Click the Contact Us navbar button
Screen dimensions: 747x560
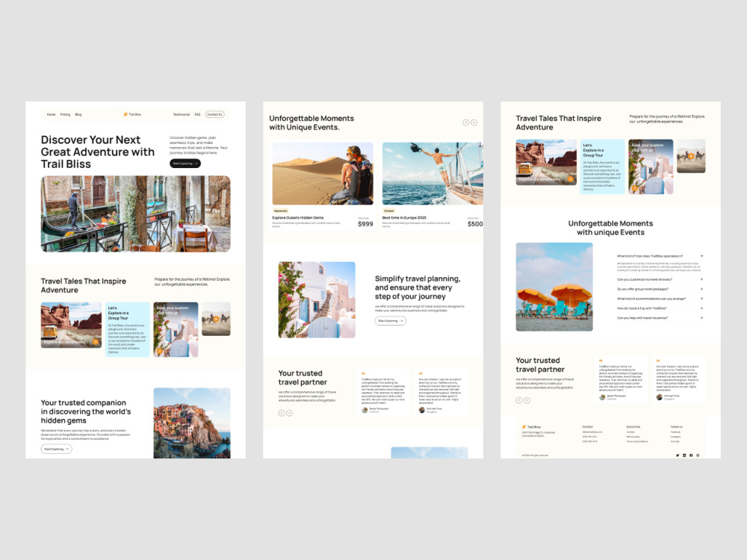click(x=214, y=114)
